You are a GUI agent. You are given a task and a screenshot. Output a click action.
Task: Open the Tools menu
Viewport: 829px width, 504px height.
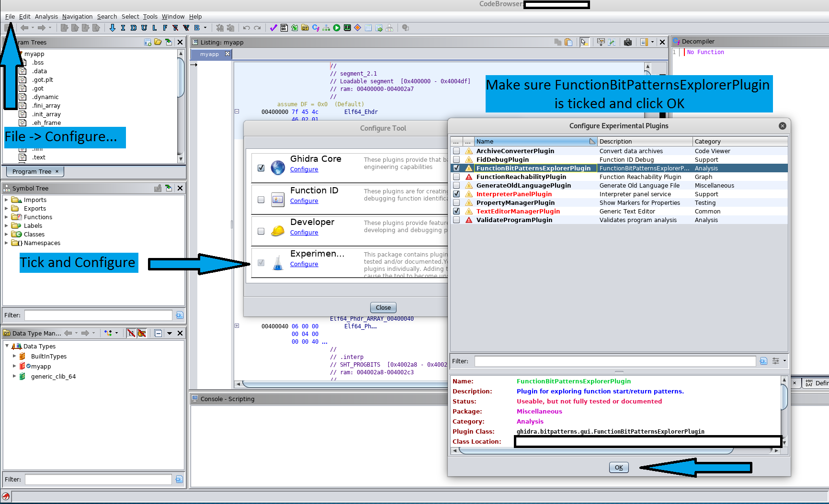click(x=150, y=16)
